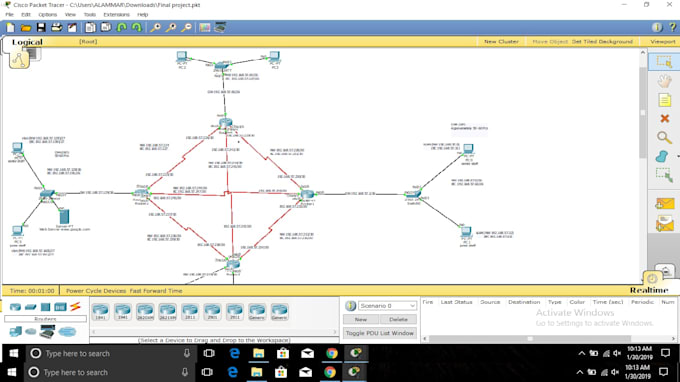Open the scenario information icon

pos(350,306)
